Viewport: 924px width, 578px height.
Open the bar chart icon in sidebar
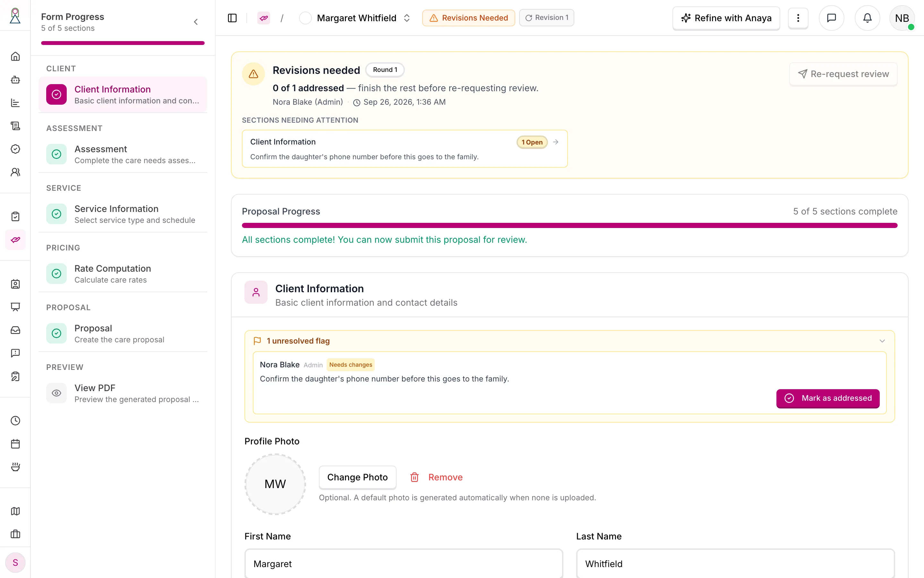click(15, 103)
